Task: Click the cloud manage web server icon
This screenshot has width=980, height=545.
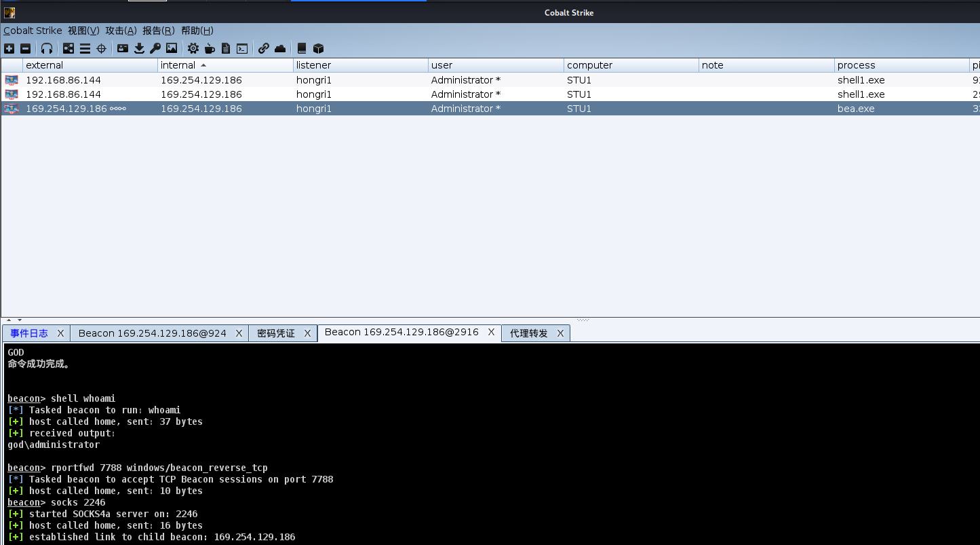Action: coord(280,48)
